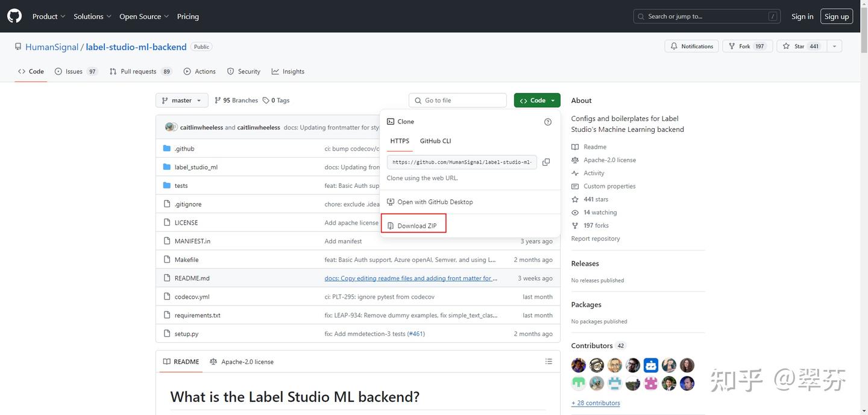Open the Issues tab
868x415 pixels.
coord(75,71)
